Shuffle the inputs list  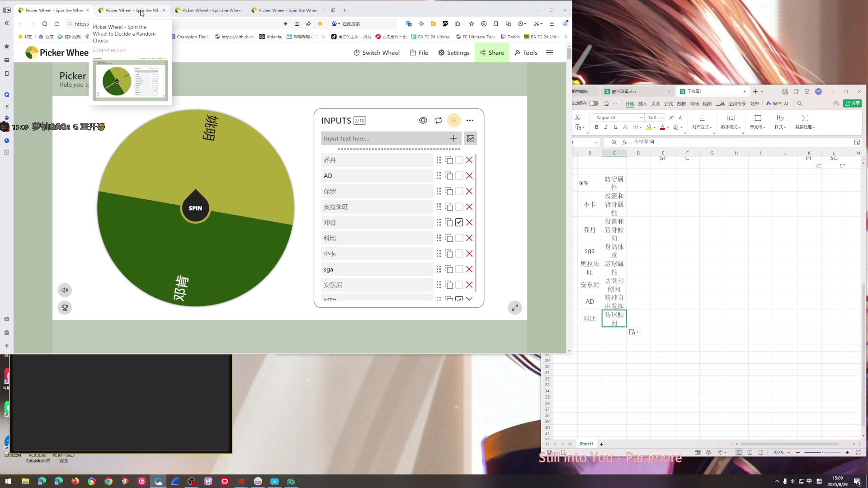[x=439, y=120]
